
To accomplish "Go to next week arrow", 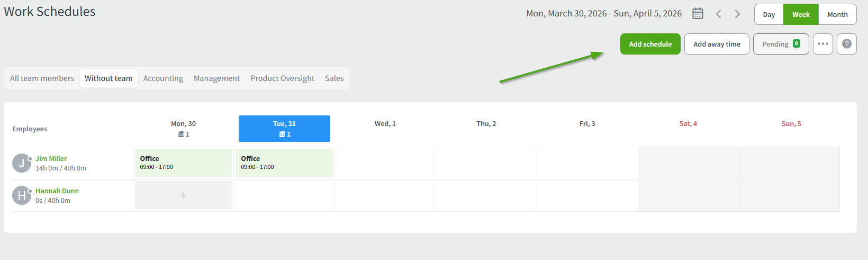I will [x=737, y=14].
